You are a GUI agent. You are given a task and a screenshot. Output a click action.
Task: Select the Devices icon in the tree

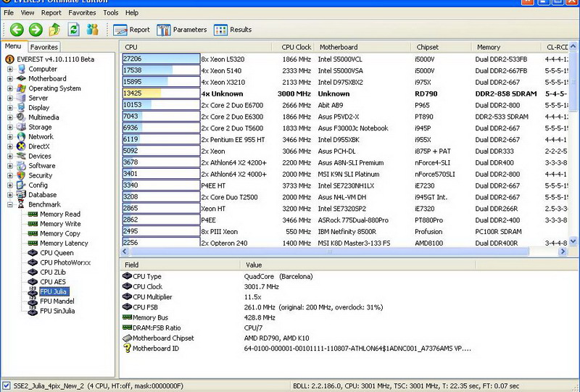pyautogui.click(x=22, y=156)
